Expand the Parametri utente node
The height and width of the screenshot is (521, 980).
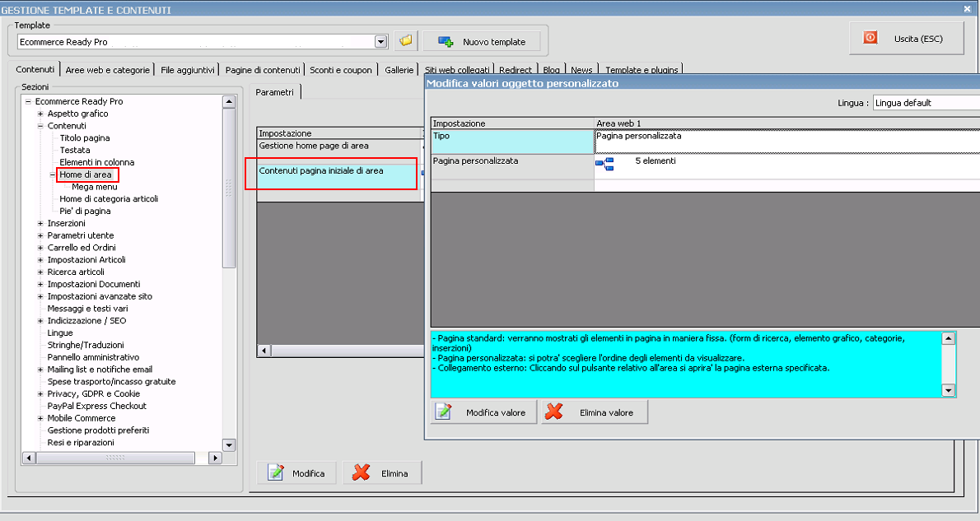pyautogui.click(x=40, y=235)
